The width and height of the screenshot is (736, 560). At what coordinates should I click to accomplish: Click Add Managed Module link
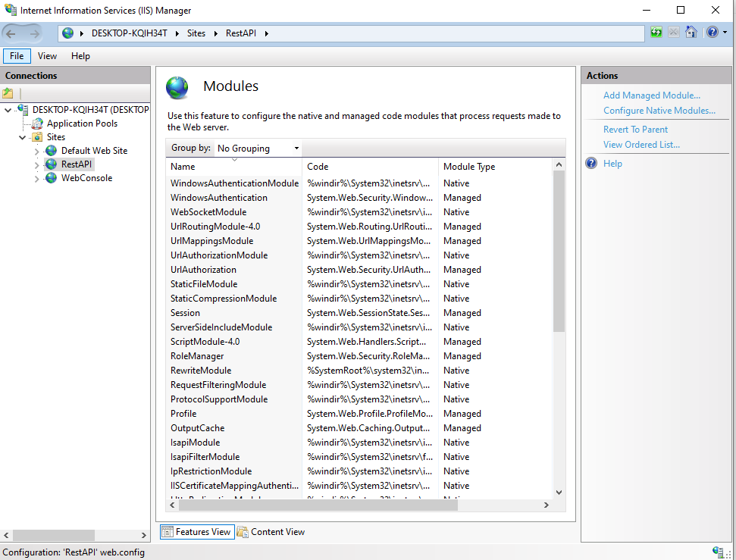[x=652, y=95]
